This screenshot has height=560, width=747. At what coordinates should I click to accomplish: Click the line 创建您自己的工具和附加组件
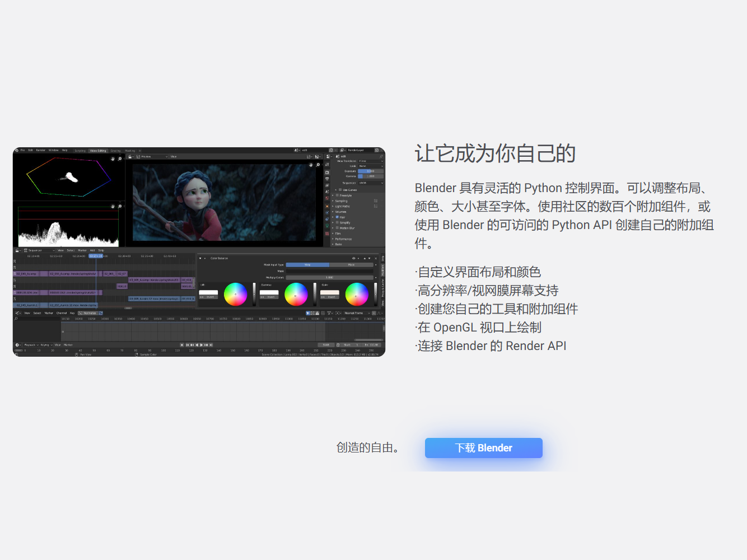click(x=497, y=309)
